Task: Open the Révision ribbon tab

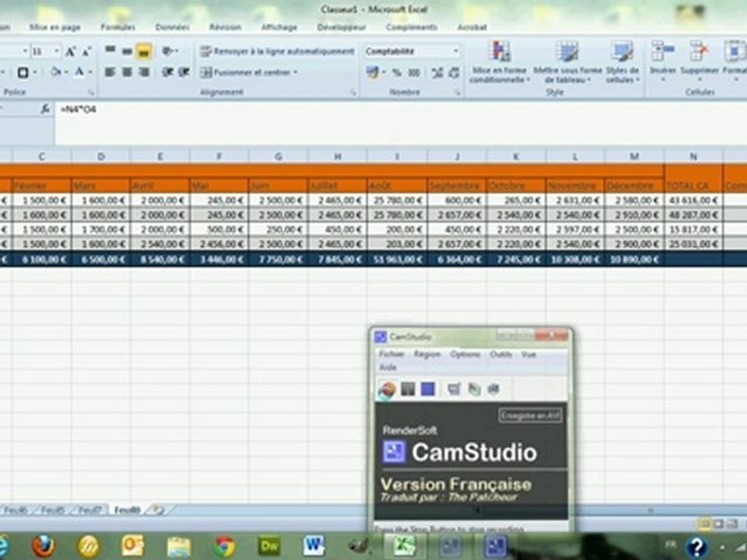Action: pos(225,27)
